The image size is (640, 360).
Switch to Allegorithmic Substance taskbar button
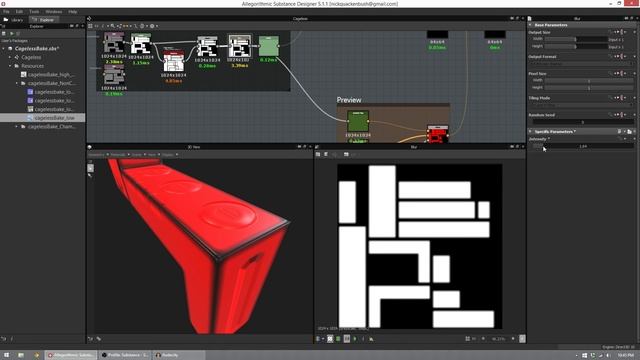[x=71, y=355]
